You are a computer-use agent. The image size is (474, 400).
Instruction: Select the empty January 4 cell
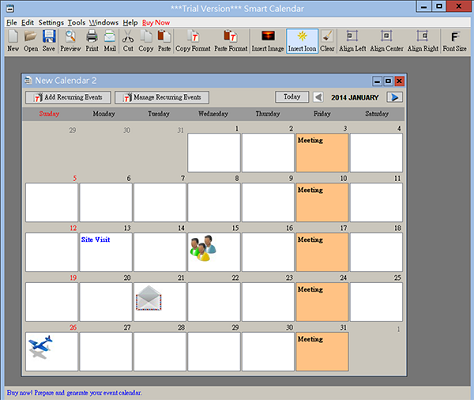click(x=376, y=153)
